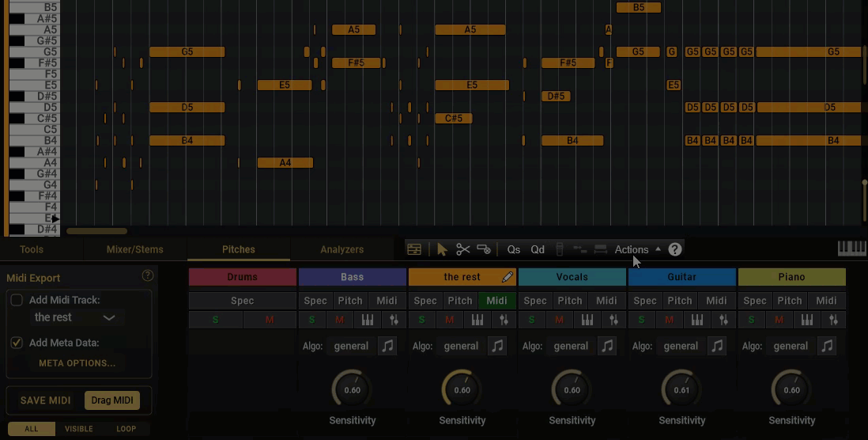
Task: Click the dimmed note split icon
Action: (580, 249)
